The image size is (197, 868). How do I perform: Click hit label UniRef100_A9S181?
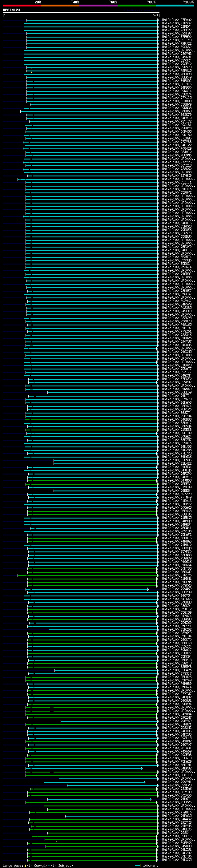point(176,125)
